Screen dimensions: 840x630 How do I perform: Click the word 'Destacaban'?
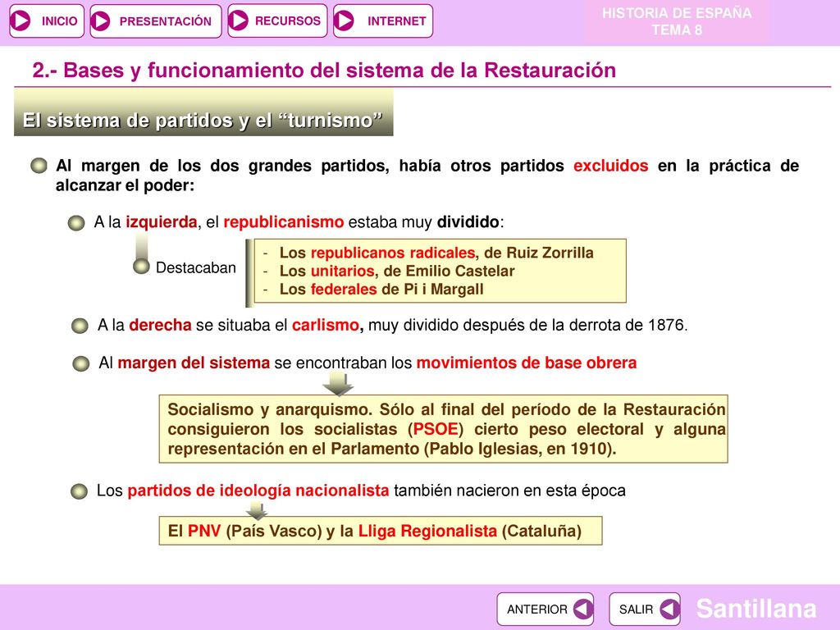point(195,267)
